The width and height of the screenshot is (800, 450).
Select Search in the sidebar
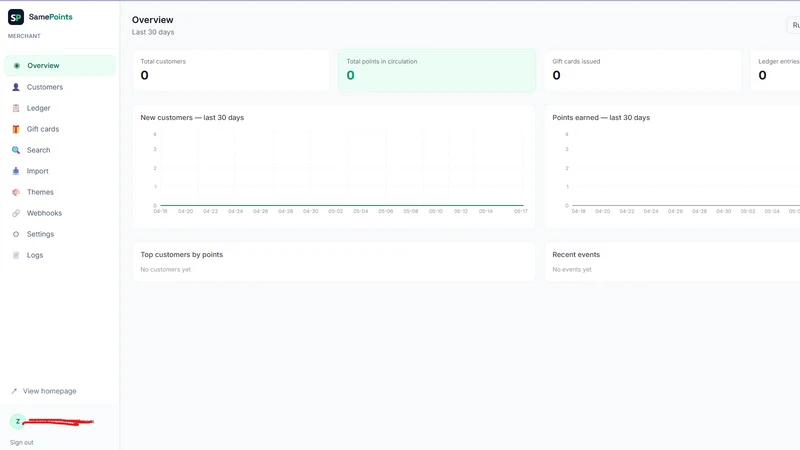pos(60,150)
